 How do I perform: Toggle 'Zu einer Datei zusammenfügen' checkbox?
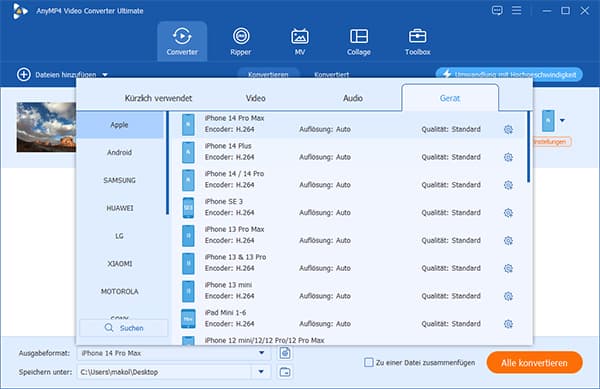click(x=368, y=362)
